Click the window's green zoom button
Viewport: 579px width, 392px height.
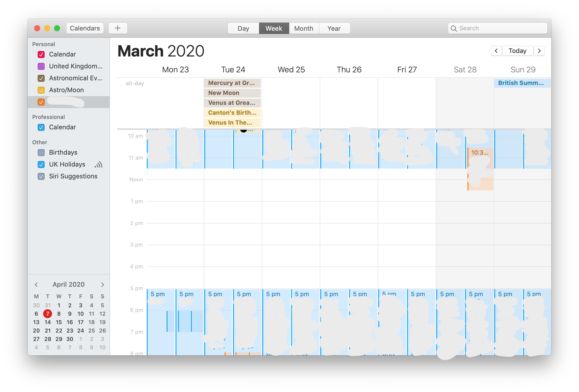click(x=57, y=28)
